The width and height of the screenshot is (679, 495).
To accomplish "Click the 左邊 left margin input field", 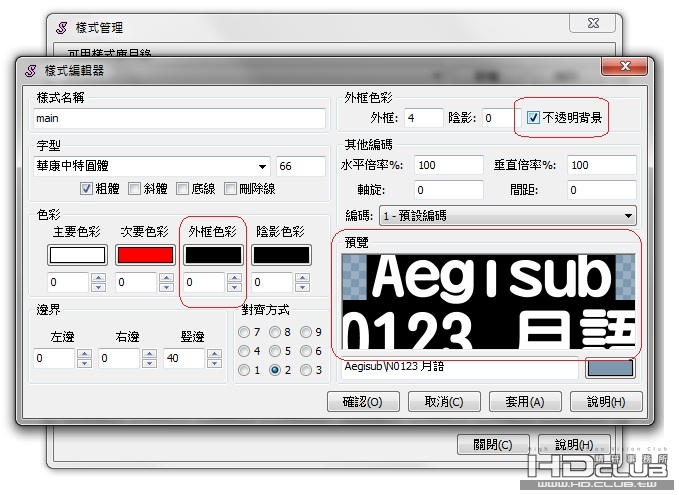I will click(54, 358).
